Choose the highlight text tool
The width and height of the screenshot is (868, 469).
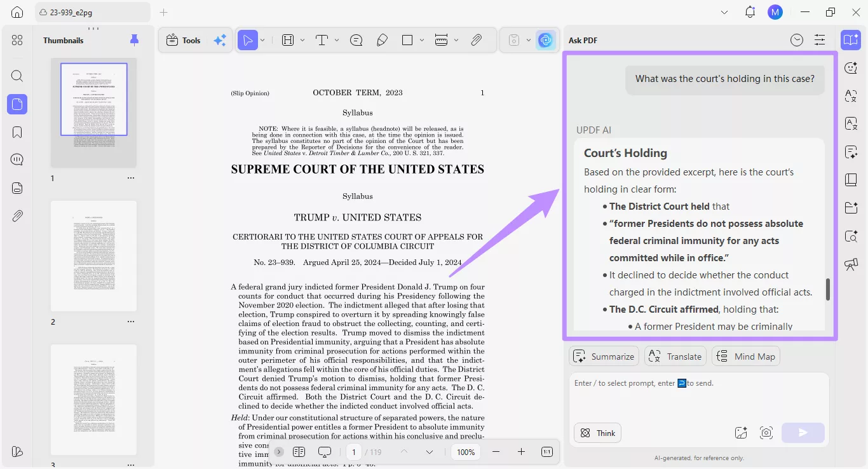[288, 40]
